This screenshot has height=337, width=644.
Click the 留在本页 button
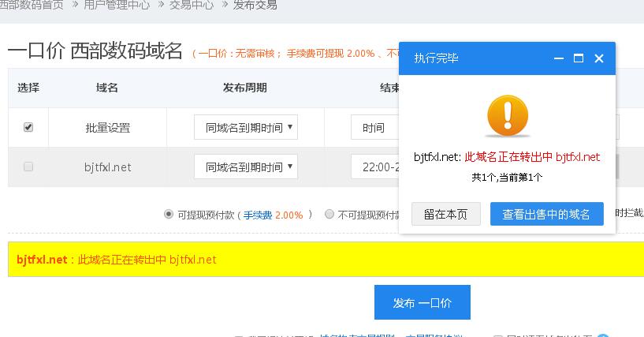[x=445, y=214]
